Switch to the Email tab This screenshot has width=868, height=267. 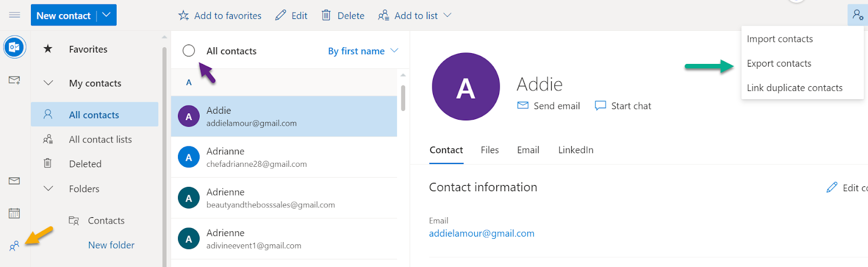(x=528, y=150)
